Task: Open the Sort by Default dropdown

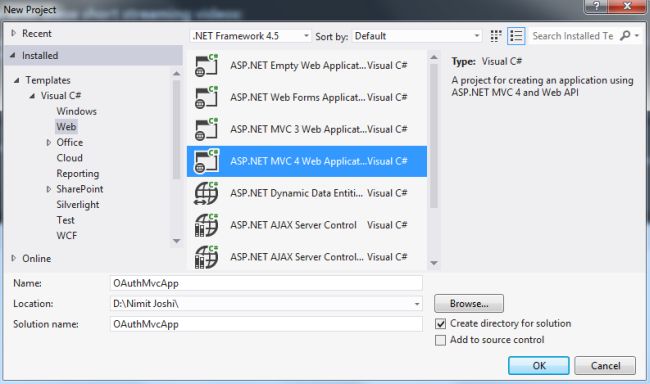Action: pos(417,36)
